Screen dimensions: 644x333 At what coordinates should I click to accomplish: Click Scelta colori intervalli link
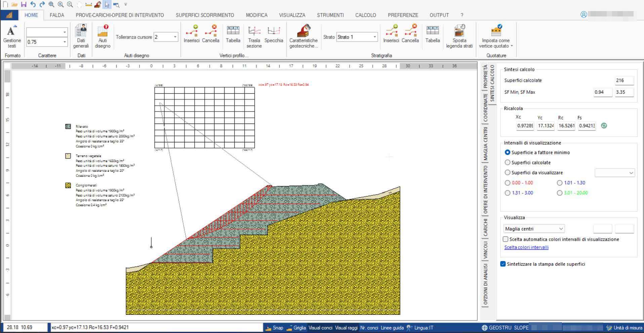[x=526, y=247]
